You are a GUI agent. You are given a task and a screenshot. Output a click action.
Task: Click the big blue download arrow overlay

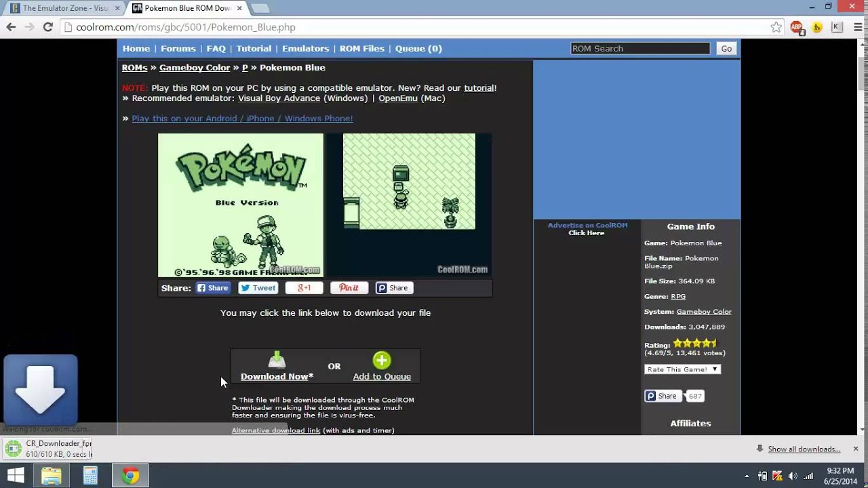pos(41,391)
